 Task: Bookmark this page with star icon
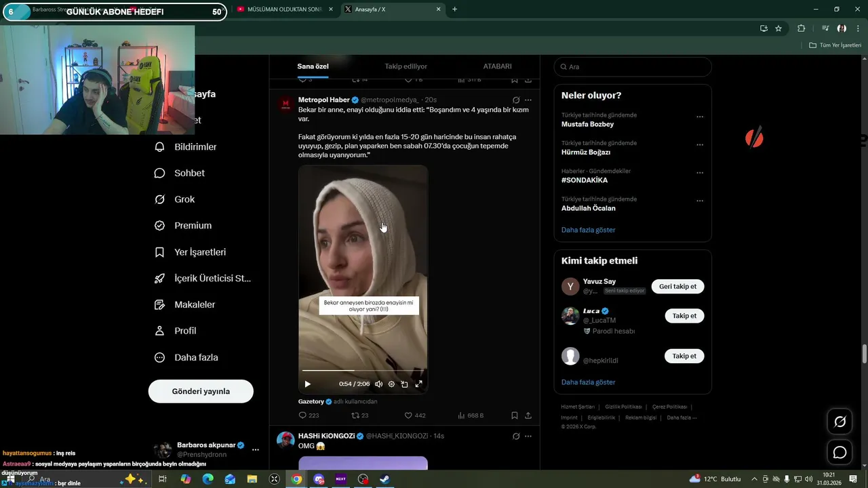778,28
